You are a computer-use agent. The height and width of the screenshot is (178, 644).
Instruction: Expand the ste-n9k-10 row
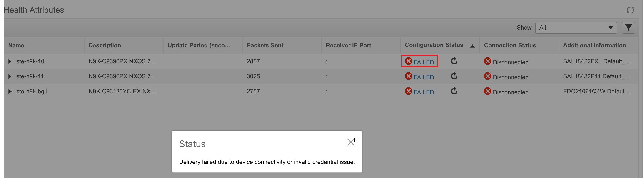click(10, 61)
